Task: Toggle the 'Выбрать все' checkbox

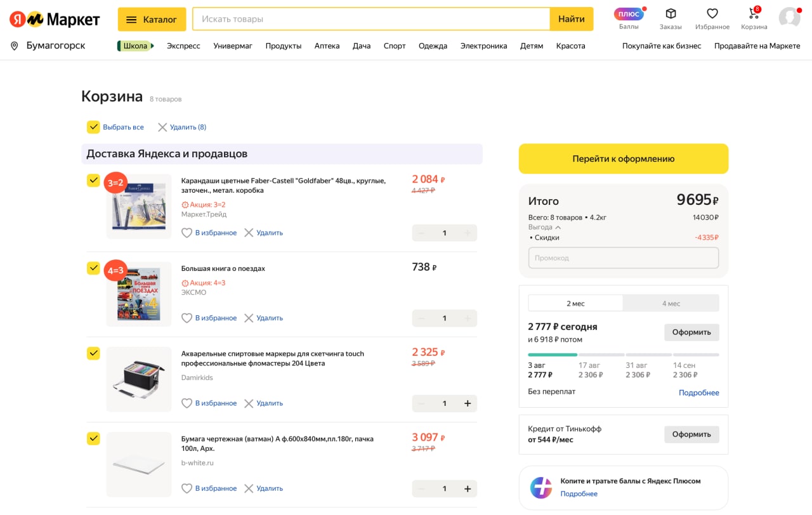Action: coord(93,127)
